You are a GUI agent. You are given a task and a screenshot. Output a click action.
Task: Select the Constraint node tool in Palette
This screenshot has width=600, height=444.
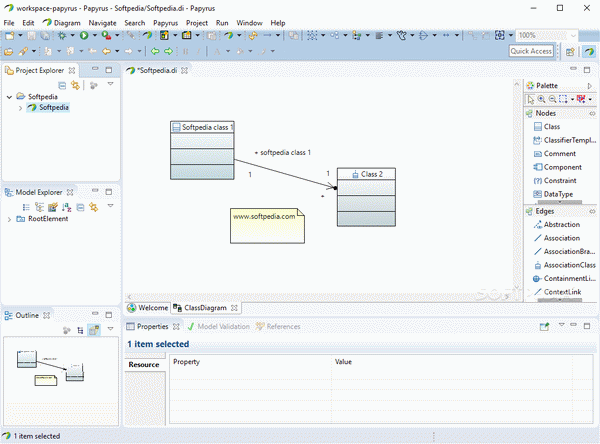[x=555, y=180]
